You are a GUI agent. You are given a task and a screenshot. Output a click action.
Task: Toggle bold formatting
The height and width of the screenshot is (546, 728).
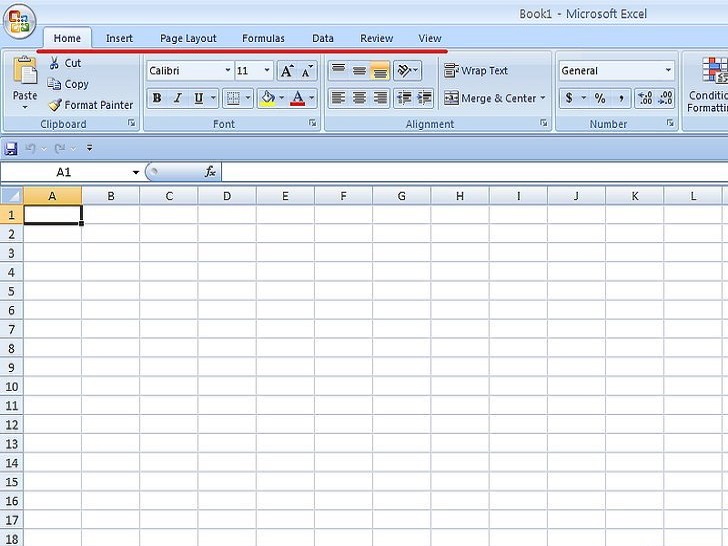click(x=157, y=98)
